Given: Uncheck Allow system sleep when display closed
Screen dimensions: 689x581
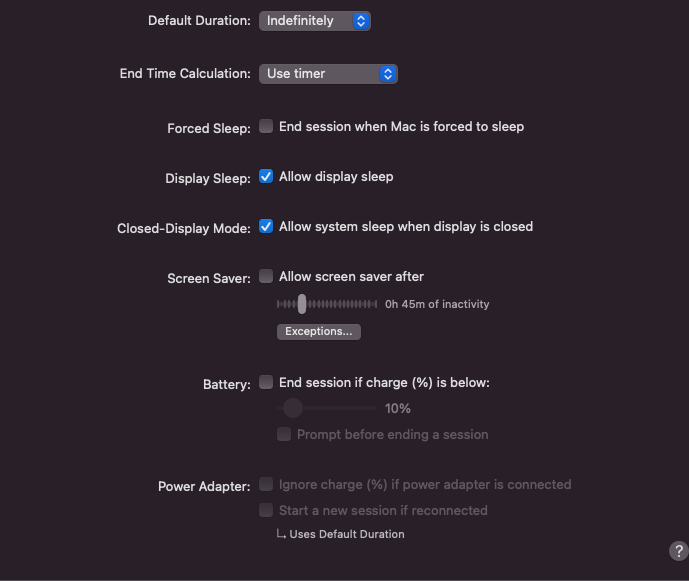Looking at the screenshot, I should point(266,226).
